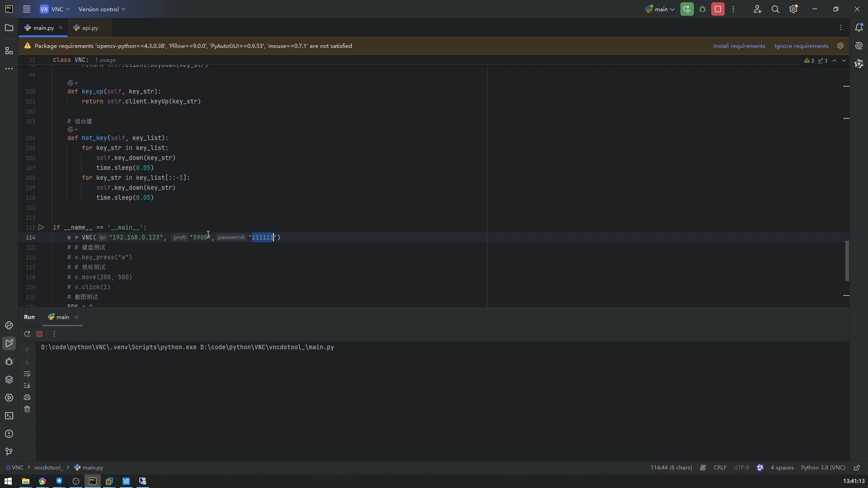Open the Project tool window folder icon
The height and width of the screenshot is (488, 868).
click(x=9, y=28)
